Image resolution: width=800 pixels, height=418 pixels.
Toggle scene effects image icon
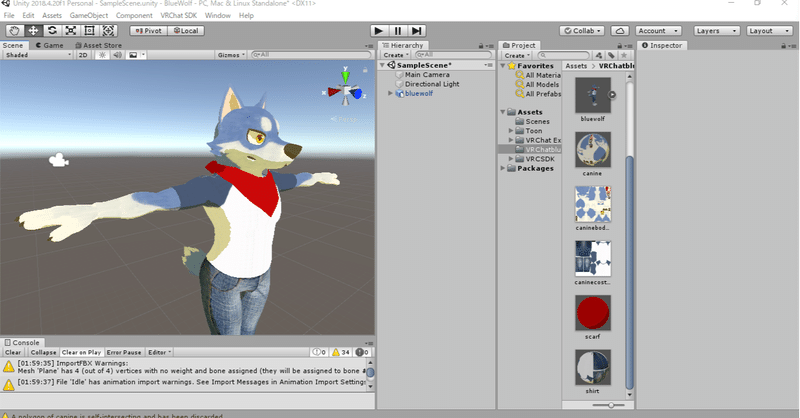pos(133,55)
